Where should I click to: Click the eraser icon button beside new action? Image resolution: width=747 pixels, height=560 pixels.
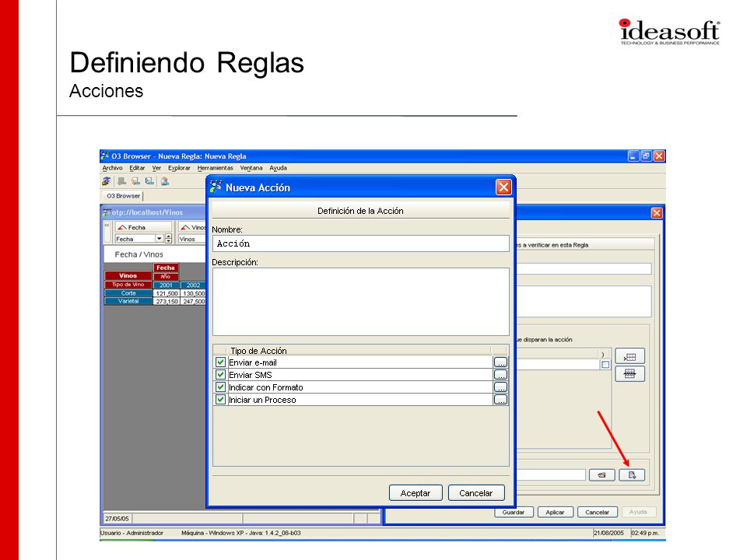[601, 474]
